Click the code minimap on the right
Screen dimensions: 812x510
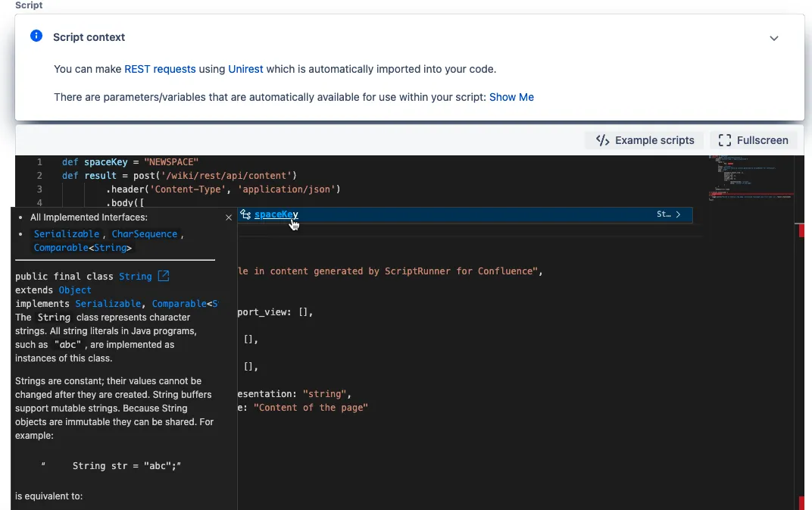coord(750,179)
